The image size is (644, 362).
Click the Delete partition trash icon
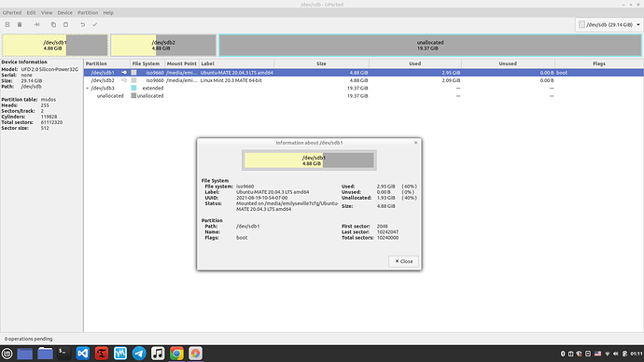(x=20, y=24)
